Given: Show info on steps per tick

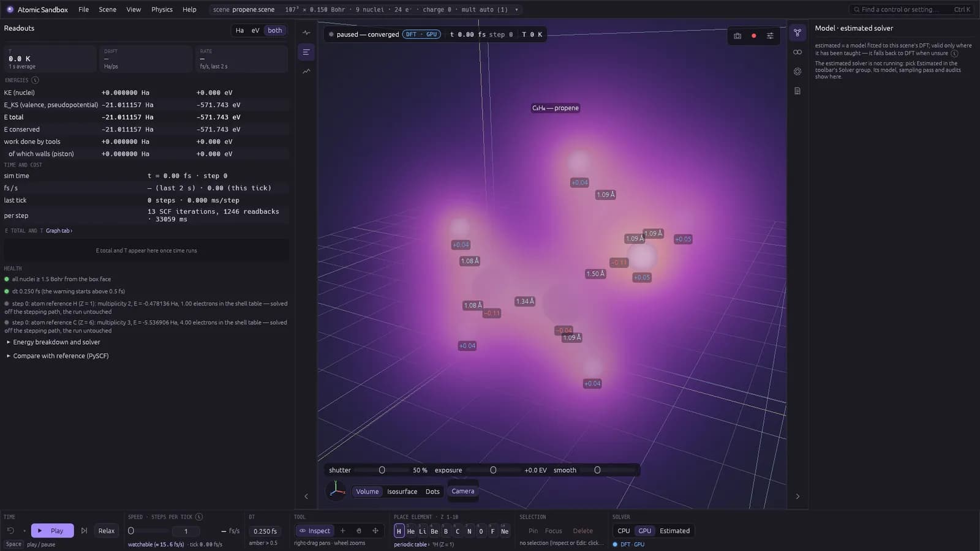Looking at the screenshot, I should coord(199,517).
